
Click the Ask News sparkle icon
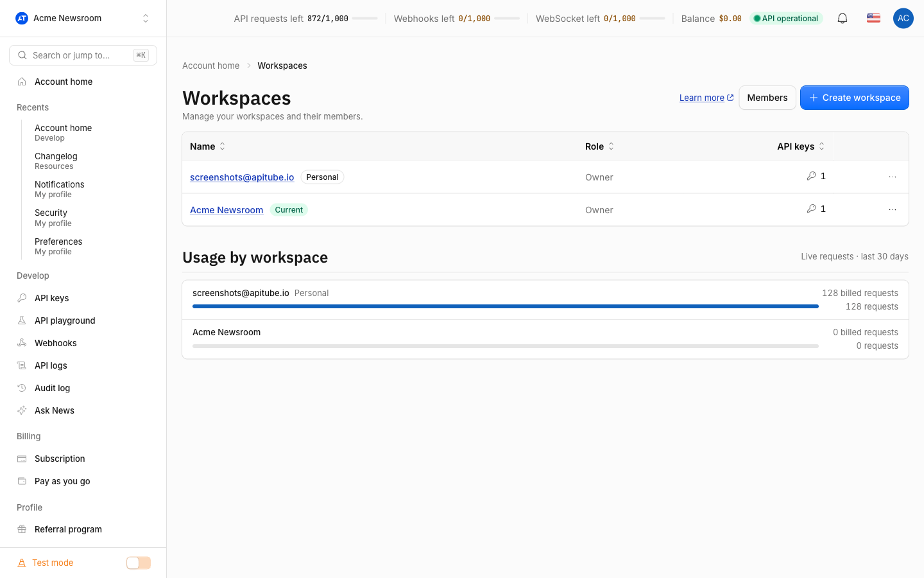22,410
